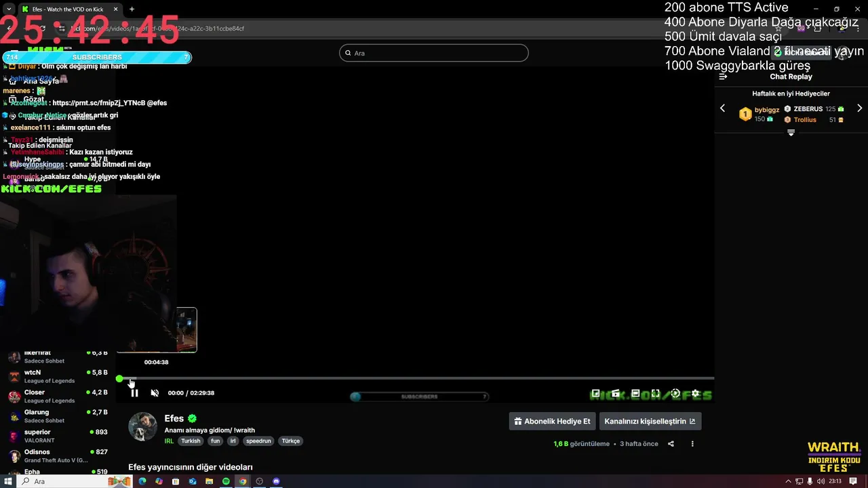Open Outlook from the taskbar
The image size is (868, 488).
[193, 481]
